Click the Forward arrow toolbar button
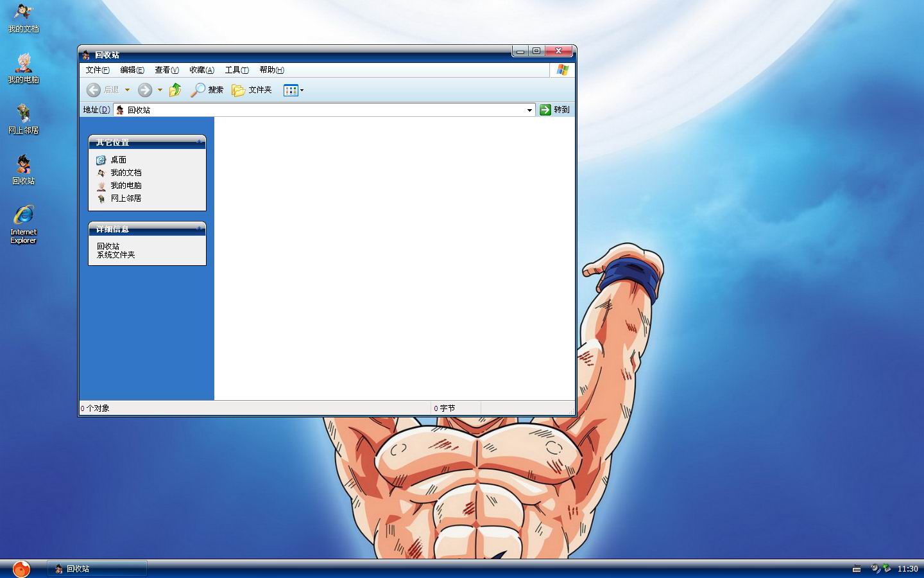Viewport: 924px width, 578px height. pyautogui.click(x=145, y=90)
